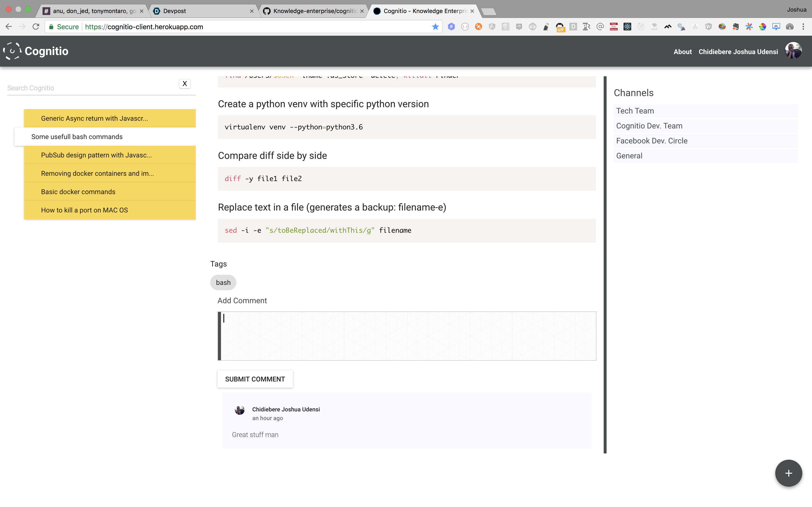Click the bookmark star in address bar
The height and width of the screenshot is (507, 812).
coord(435,27)
